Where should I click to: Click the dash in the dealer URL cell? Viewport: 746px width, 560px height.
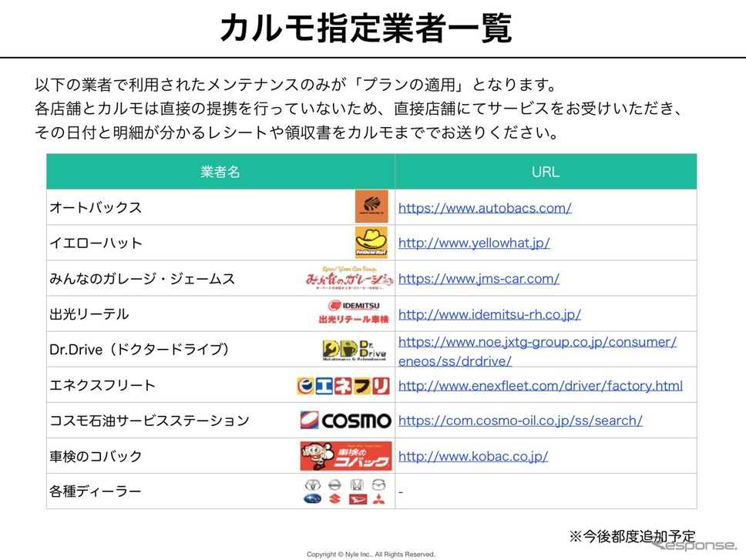401,492
